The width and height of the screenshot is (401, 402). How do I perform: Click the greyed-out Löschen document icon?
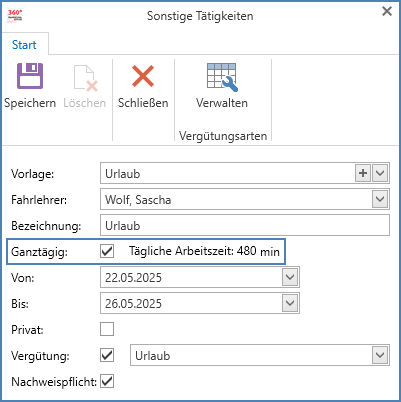(85, 78)
